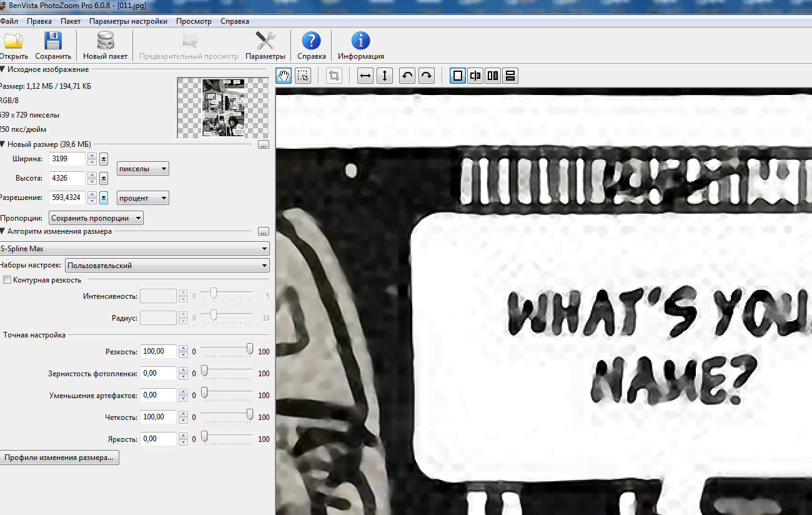Click the Резкость slider handle
This screenshot has width=812, height=515.
tap(250, 349)
